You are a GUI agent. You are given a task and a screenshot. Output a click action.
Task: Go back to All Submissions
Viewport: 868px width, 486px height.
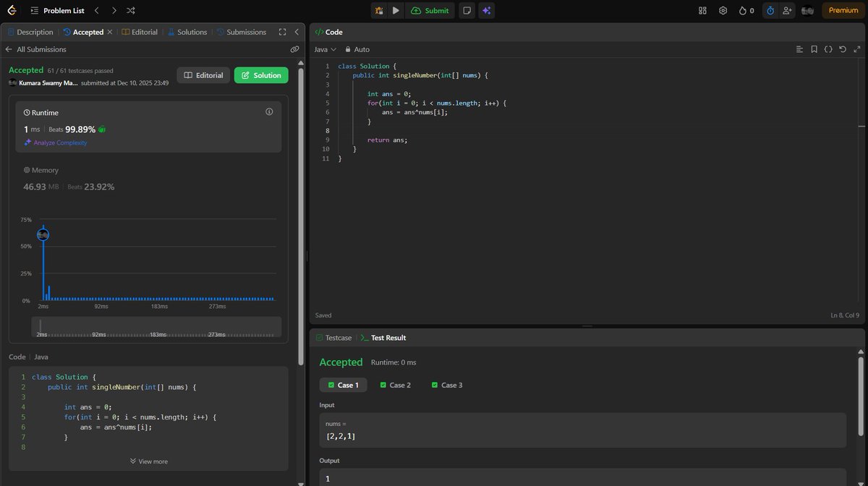[x=35, y=49]
